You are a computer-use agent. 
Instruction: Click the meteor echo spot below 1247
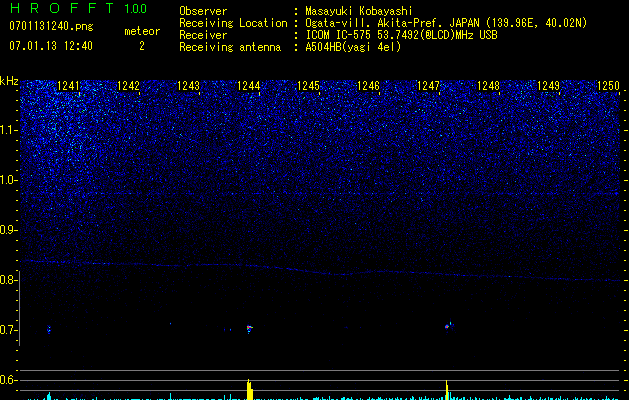449,325
